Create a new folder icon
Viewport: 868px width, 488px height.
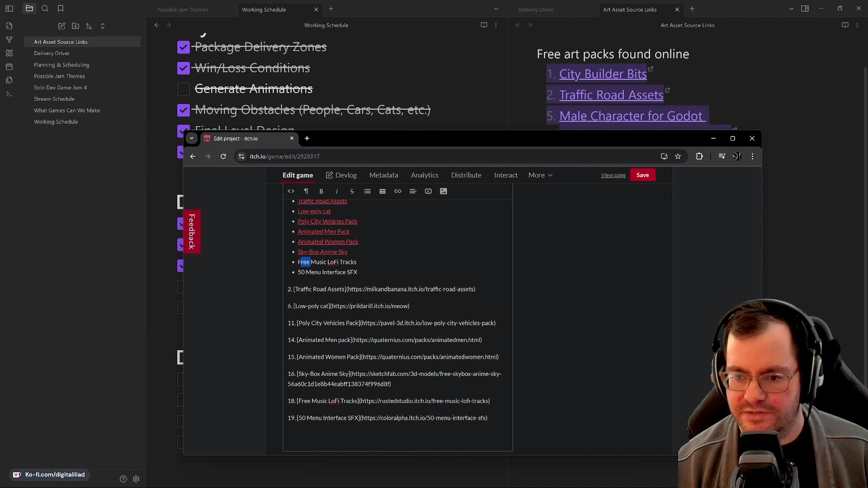pyautogui.click(x=75, y=26)
